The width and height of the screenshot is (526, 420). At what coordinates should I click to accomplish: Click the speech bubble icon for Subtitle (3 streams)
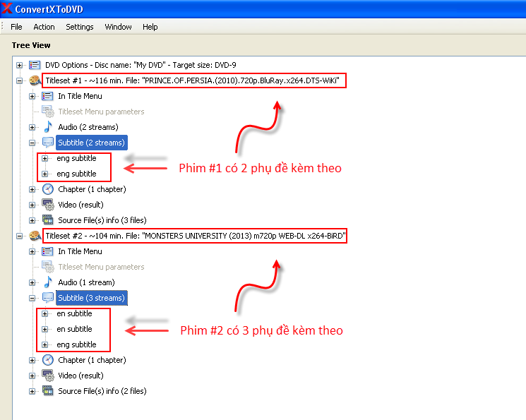point(47,298)
